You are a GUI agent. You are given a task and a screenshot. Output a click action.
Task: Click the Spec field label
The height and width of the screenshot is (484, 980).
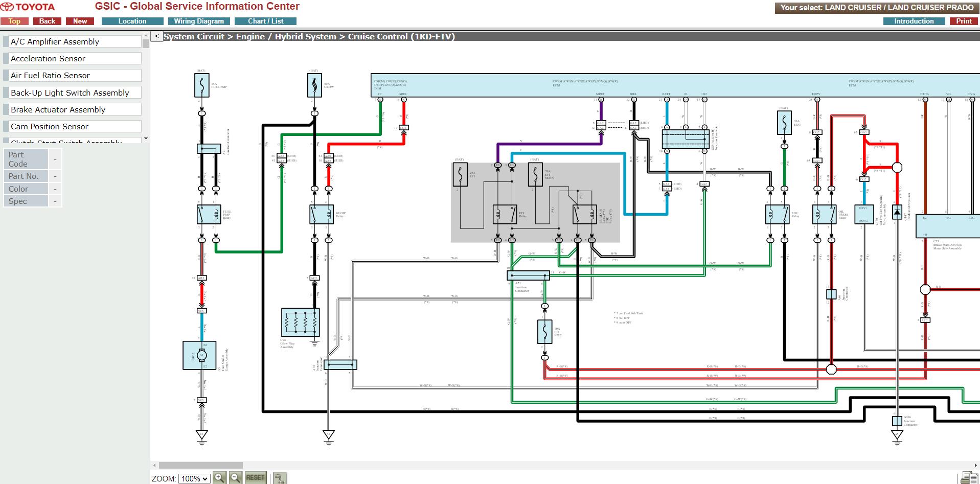26,201
